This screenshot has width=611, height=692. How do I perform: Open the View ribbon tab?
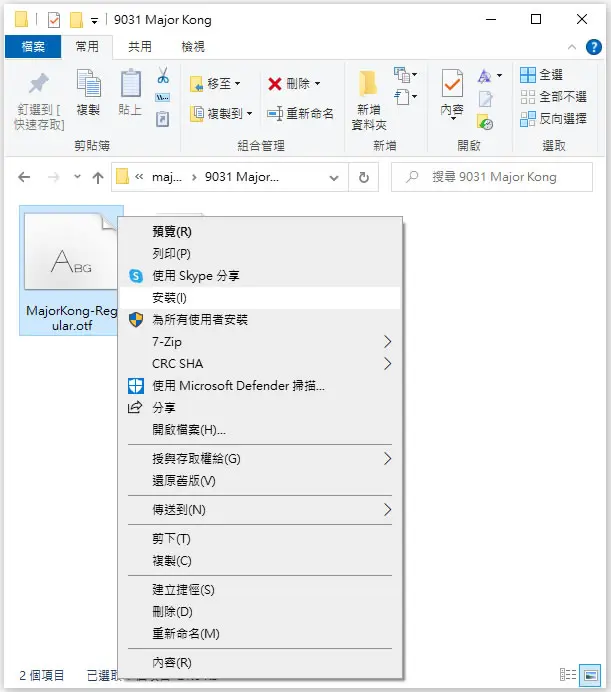[x=193, y=47]
